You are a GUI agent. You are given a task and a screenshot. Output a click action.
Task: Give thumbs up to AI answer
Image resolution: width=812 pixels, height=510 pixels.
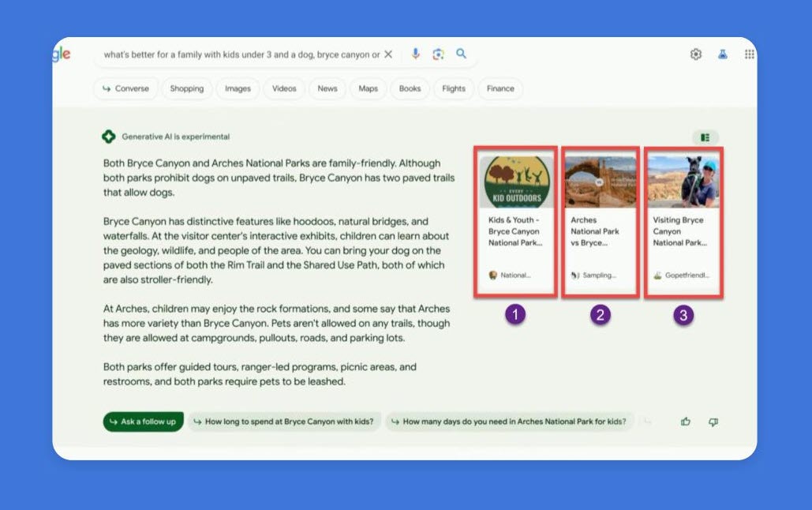point(686,422)
